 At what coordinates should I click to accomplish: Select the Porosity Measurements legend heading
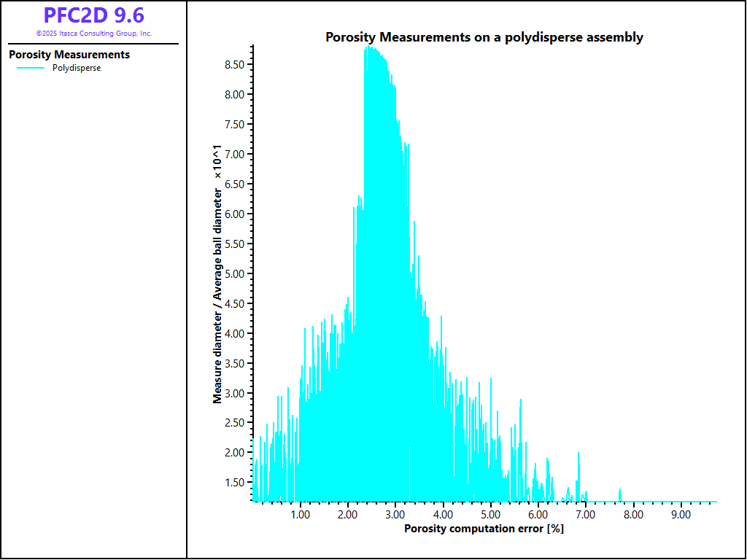[x=69, y=55]
